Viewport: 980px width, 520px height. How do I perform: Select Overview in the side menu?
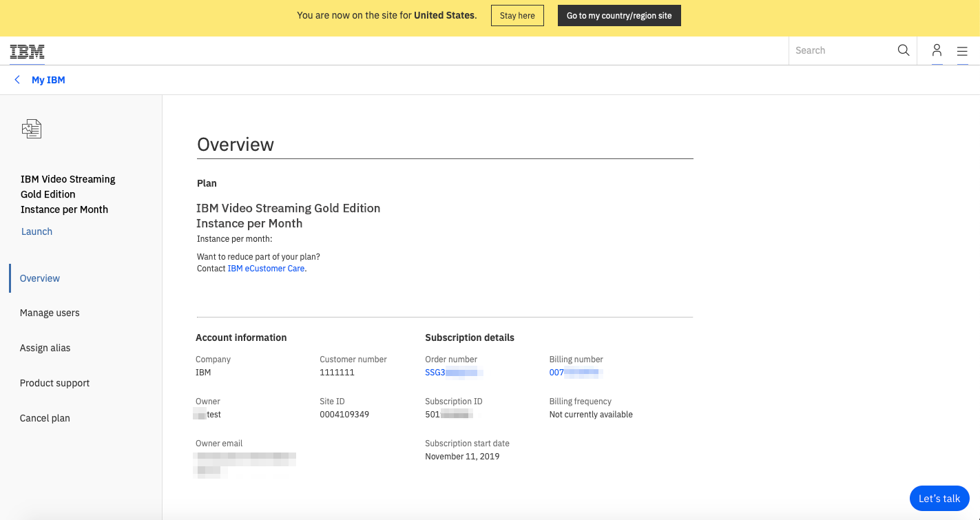(x=40, y=278)
